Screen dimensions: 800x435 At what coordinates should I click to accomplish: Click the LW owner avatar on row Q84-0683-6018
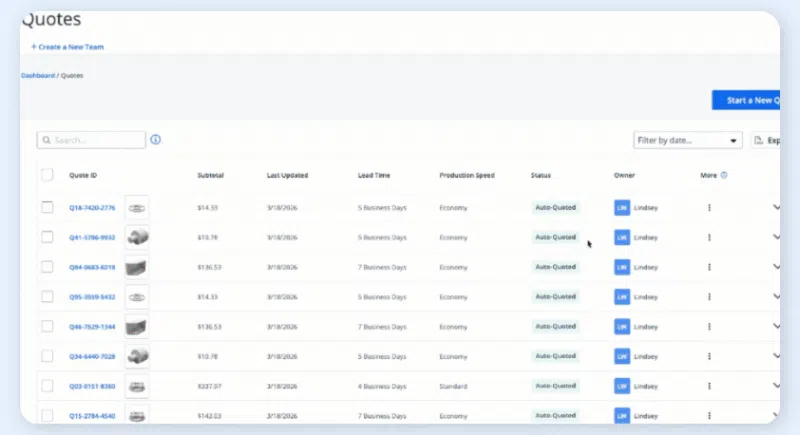click(622, 267)
